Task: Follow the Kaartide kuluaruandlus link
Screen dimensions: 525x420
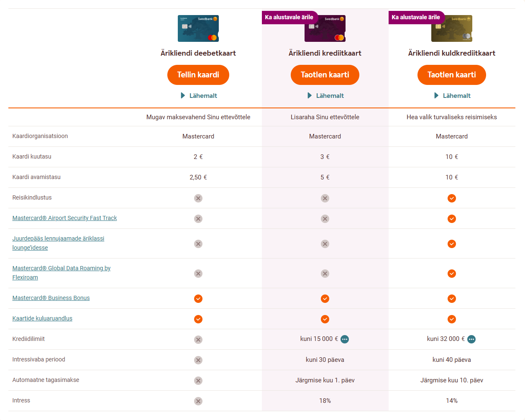Action: coord(42,318)
